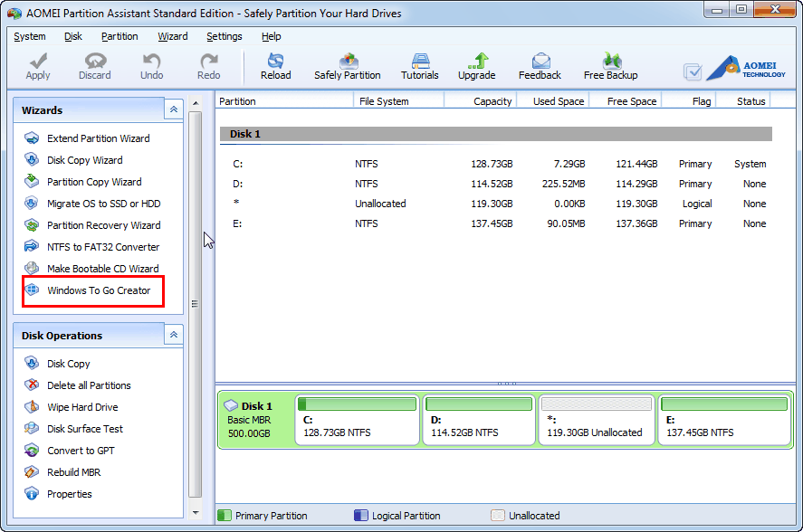
Task: Click the Wipe Hard Drive link
Action: [82, 407]
